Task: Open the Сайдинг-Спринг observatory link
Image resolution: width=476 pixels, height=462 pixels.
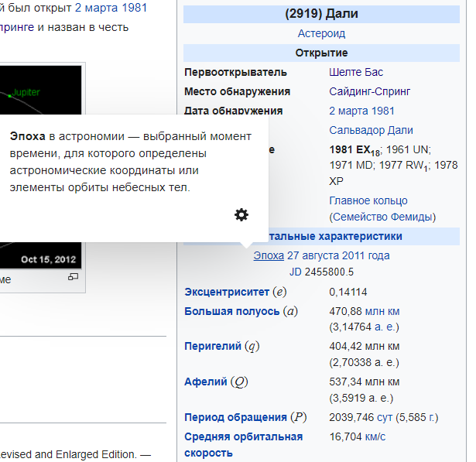Action: coord(369,91)
